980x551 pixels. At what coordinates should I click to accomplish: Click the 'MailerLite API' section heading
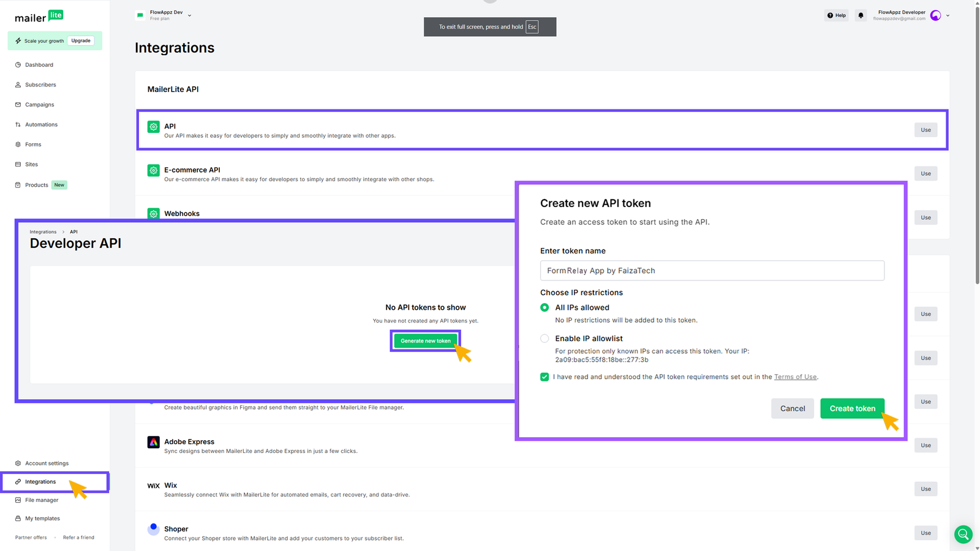coord(173,89)
